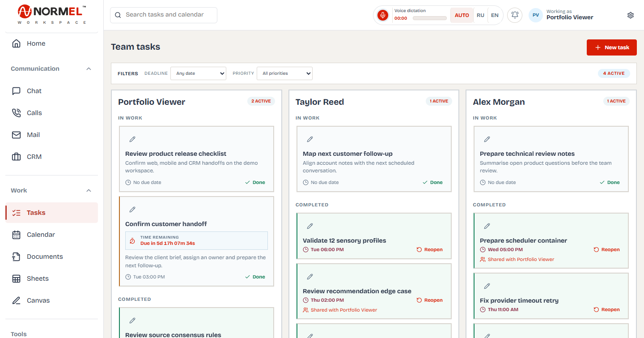Mark Confirm customer handoff as Done
The width and height of the screenshot is (644, 338).
pos(255,277)
